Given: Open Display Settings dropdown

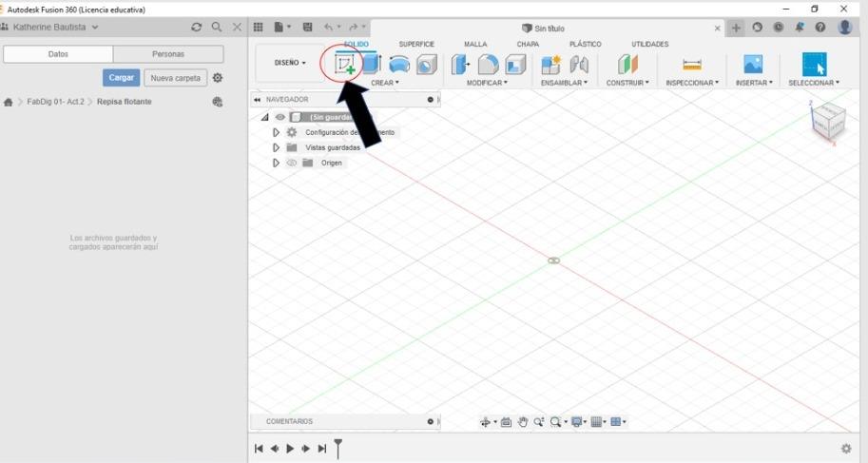Looking at the screenshot, I should [x=578, y=422].
